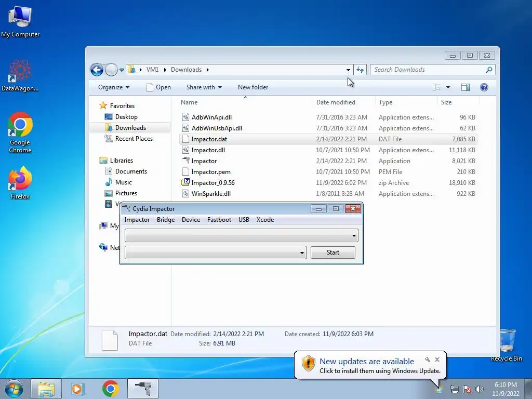Open options wrench in update balloon
The height and width of the screenshot is (399, 532).
click(428, 360)
